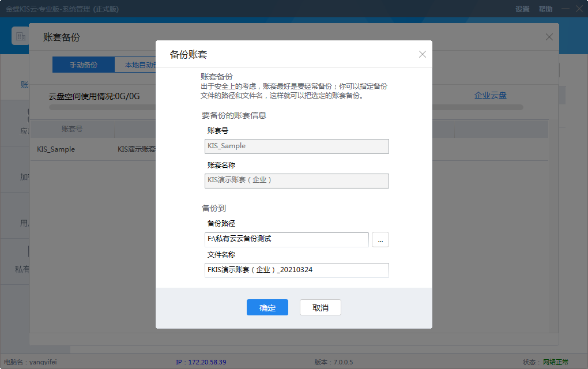588x369 pixels.
Task: Click the 取消 button in the dialog
Action: [x=320, y=307]
